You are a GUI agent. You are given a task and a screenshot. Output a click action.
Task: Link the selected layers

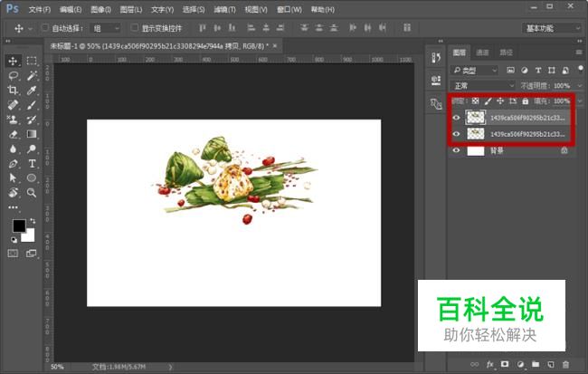(474, 364)
